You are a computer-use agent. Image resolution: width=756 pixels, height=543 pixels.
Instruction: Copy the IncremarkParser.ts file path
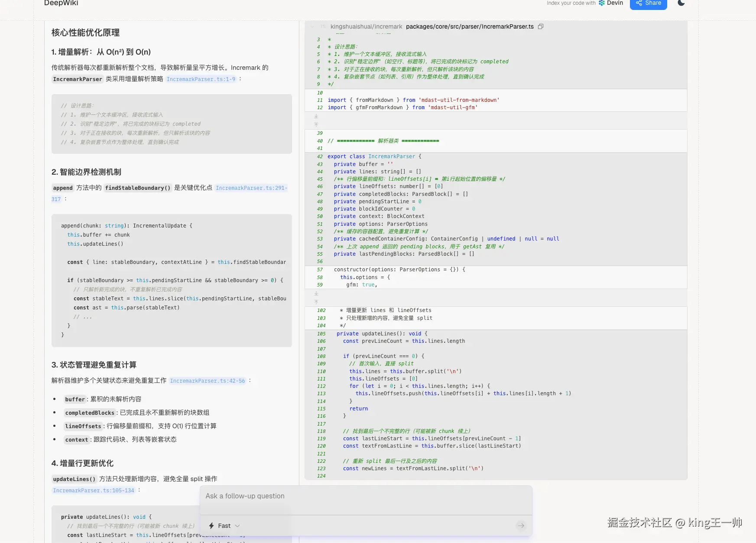(x=541, y=26)
